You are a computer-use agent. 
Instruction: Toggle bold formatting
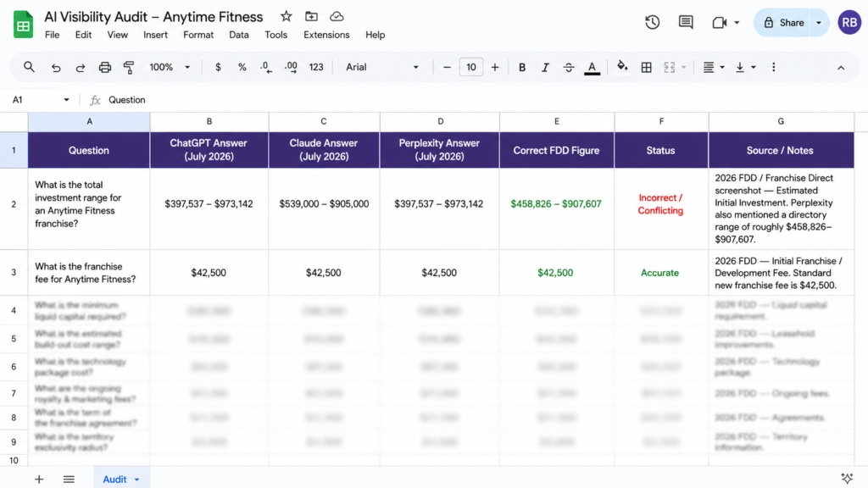(x=521, y=67)
